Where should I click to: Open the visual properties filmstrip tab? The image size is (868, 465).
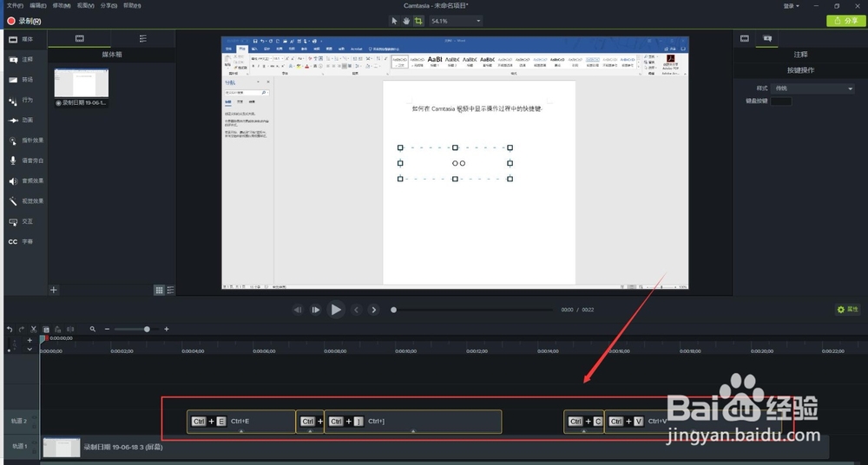click(x=745, y=39)
